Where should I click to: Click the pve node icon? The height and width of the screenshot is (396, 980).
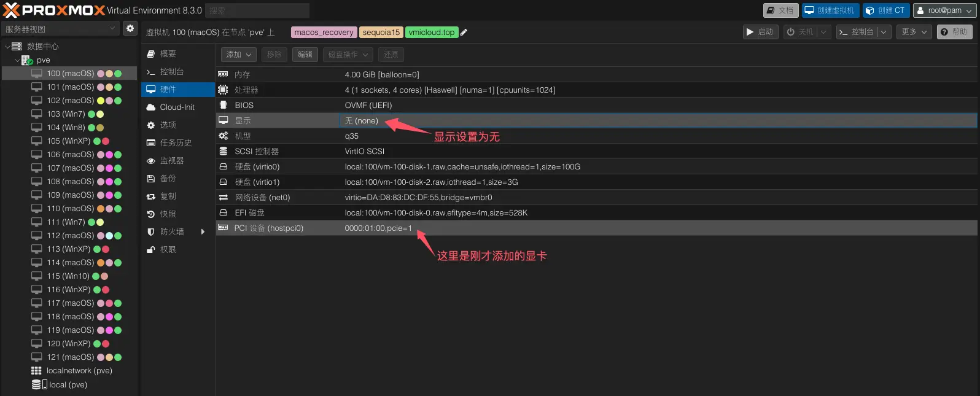27,60
